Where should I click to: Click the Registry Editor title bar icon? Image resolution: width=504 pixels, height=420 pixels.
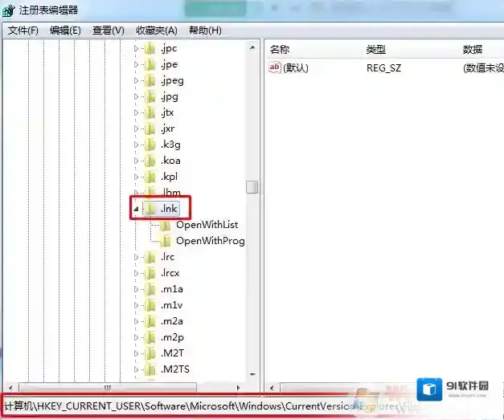8,10
